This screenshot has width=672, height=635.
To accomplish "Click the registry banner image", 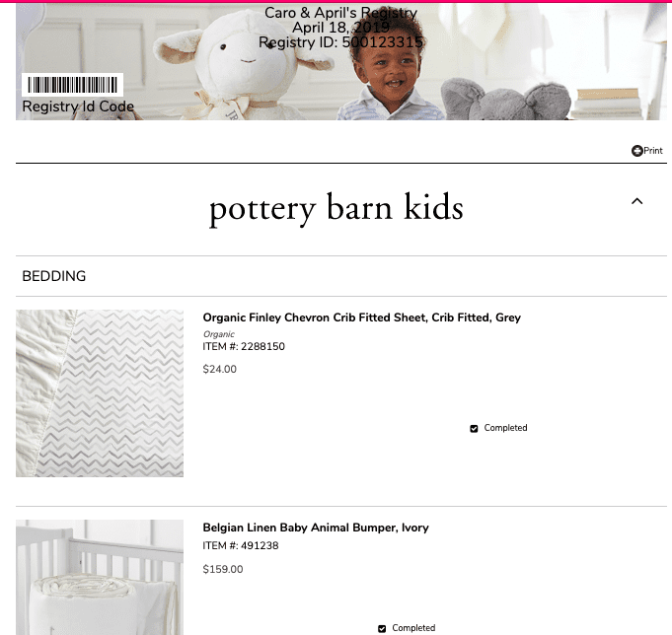I will (341, 62).
